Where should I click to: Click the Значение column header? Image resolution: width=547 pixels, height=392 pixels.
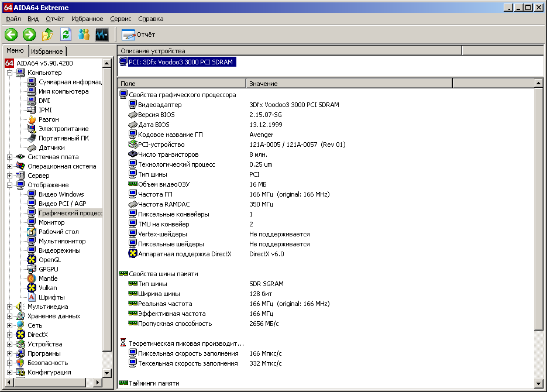pyautogui.click(x=349, y=83)
